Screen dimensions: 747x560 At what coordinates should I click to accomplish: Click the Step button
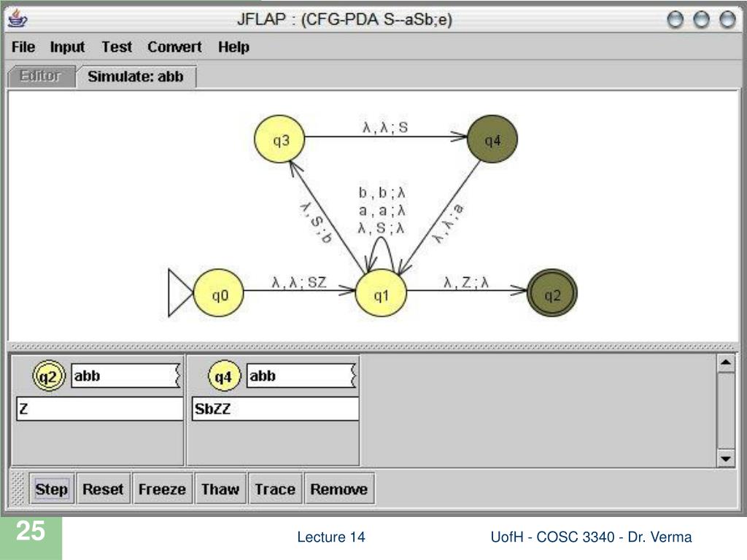[x=52, y=489]
